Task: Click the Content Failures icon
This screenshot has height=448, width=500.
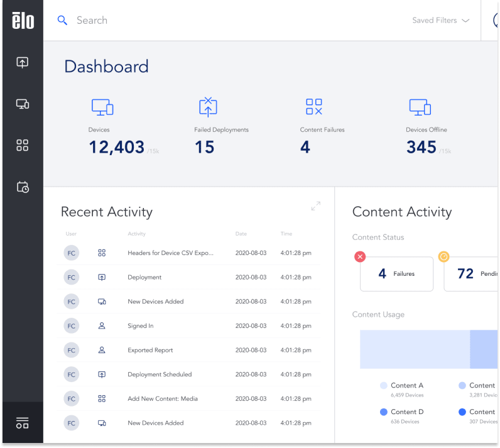Action: click(x=314, y=106)
